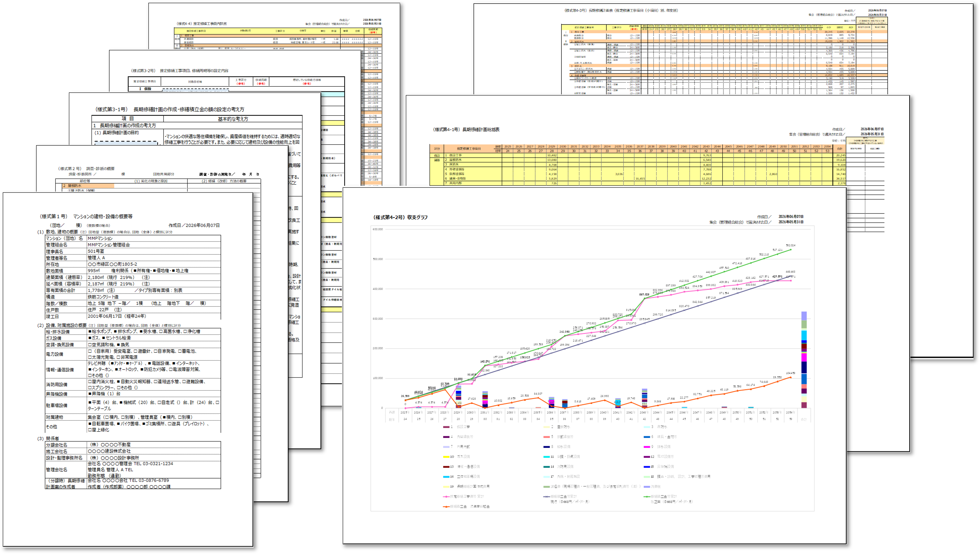
Task: Click the blue 昇降機設備 legend marker
Action: tap(647, 466)
